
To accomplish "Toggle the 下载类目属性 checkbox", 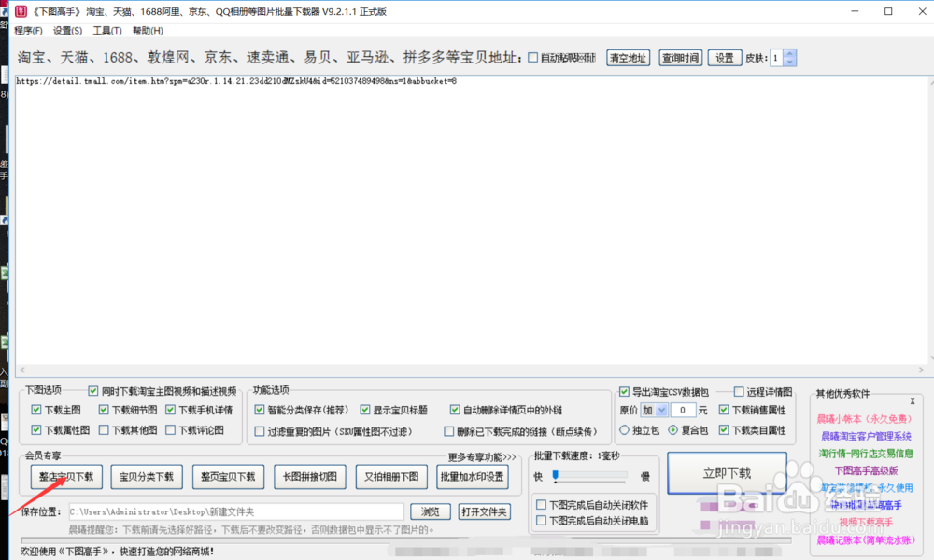I will coord(724,429).
